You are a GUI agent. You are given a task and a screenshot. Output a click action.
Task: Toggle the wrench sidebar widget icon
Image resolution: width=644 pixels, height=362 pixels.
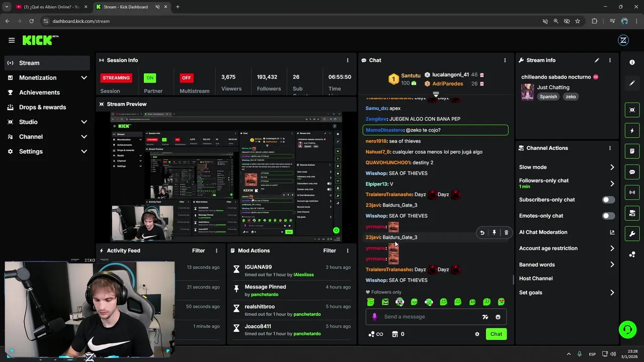(x=632, y=234)
